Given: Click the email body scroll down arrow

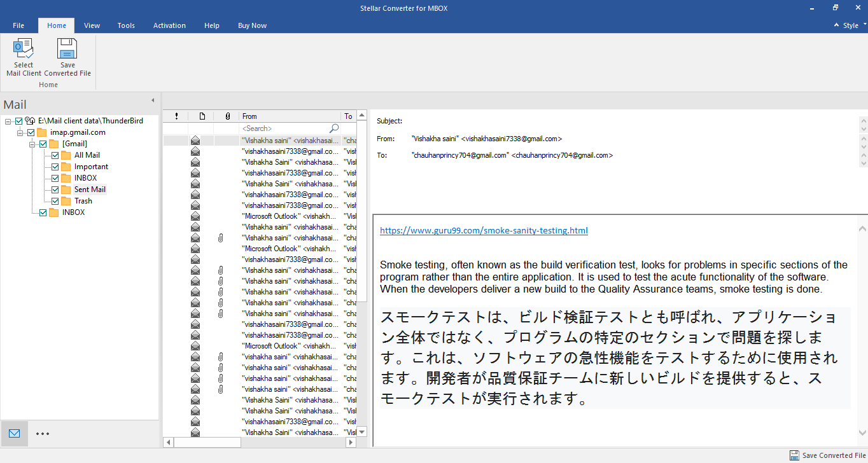Looking at the screenshot, I should [862, 432].
